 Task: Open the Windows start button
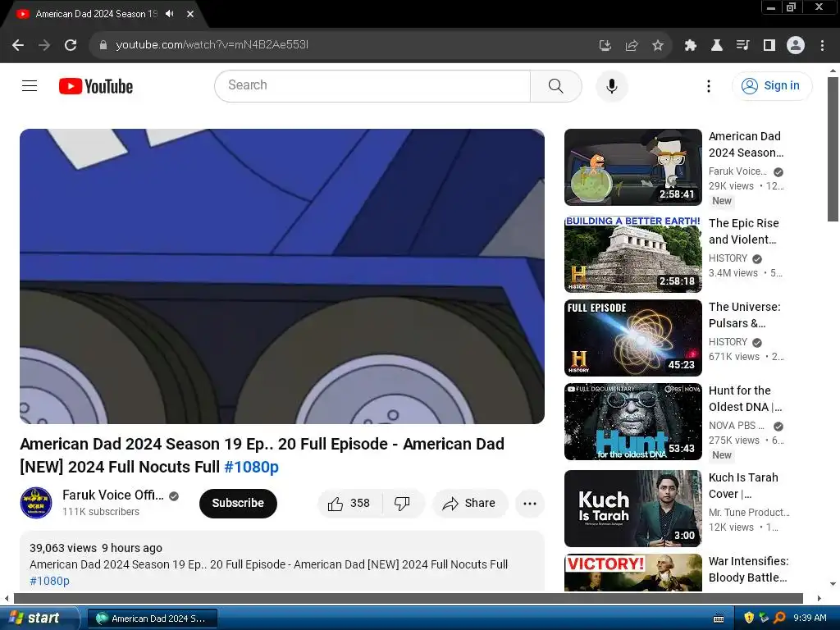pos(38,618)
